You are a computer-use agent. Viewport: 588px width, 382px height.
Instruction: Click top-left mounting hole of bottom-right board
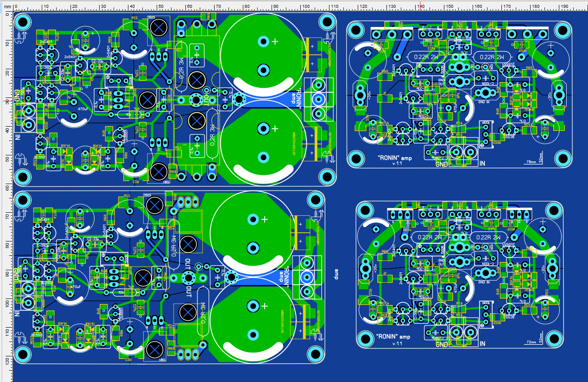366,211
